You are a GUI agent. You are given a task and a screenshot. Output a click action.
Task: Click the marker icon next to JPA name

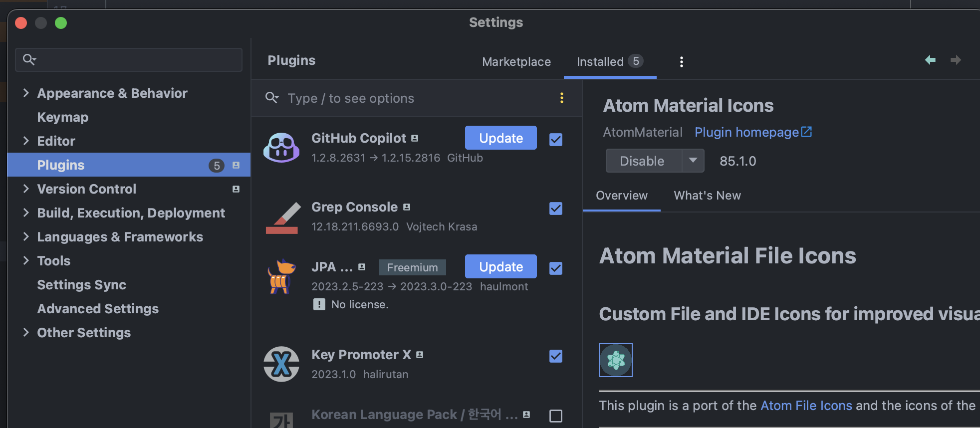coord(362,267)
